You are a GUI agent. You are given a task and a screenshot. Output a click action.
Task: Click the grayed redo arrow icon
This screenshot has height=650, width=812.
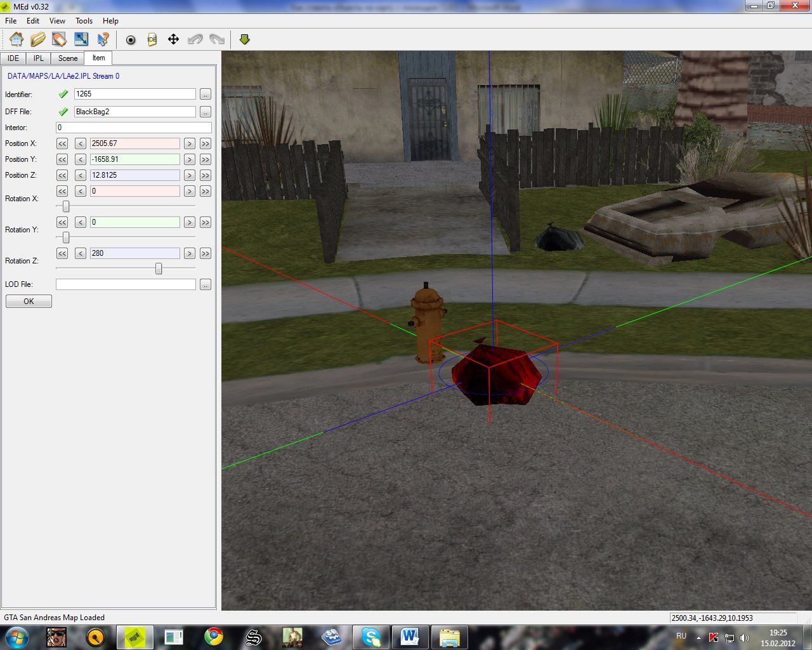pyautogui.click(x=216, y=39)
